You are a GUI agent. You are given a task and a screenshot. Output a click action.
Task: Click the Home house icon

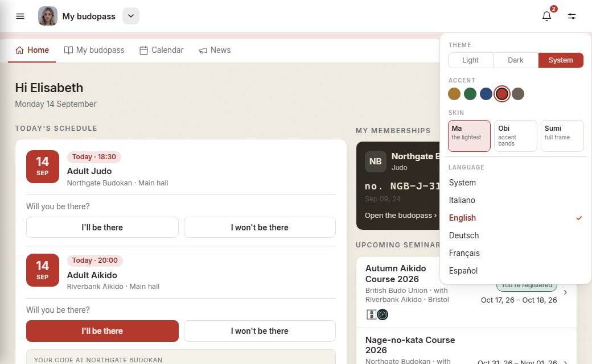tap(19, 50)
